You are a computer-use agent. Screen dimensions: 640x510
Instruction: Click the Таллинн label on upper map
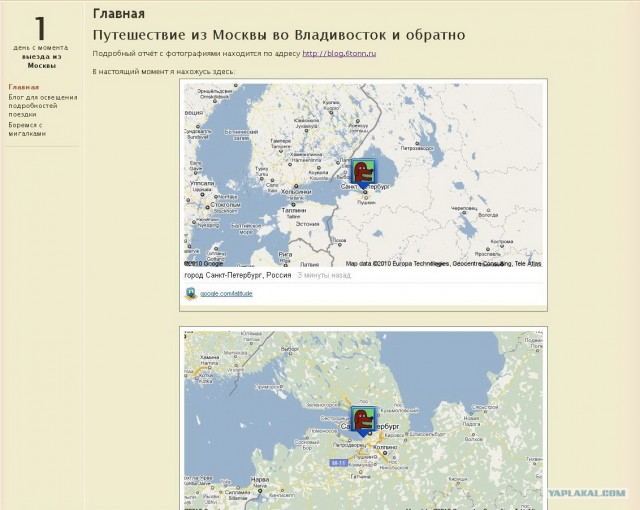tap(293, 211)
